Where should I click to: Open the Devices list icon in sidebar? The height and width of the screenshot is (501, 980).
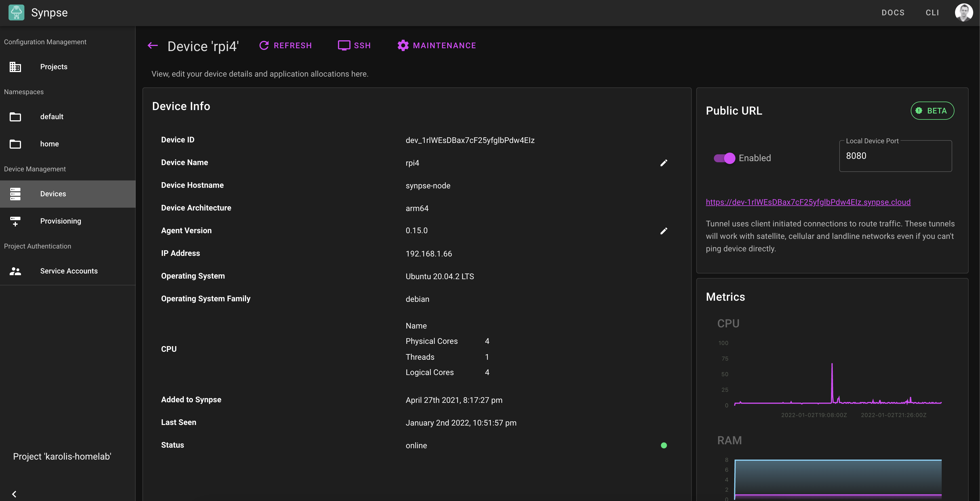point(15,194)
